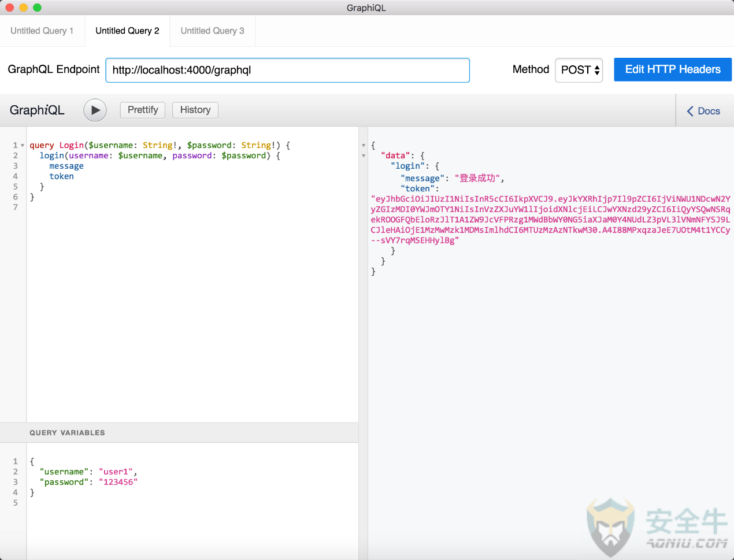
Task: Close the window with the red button
Action: click(9, 8)
